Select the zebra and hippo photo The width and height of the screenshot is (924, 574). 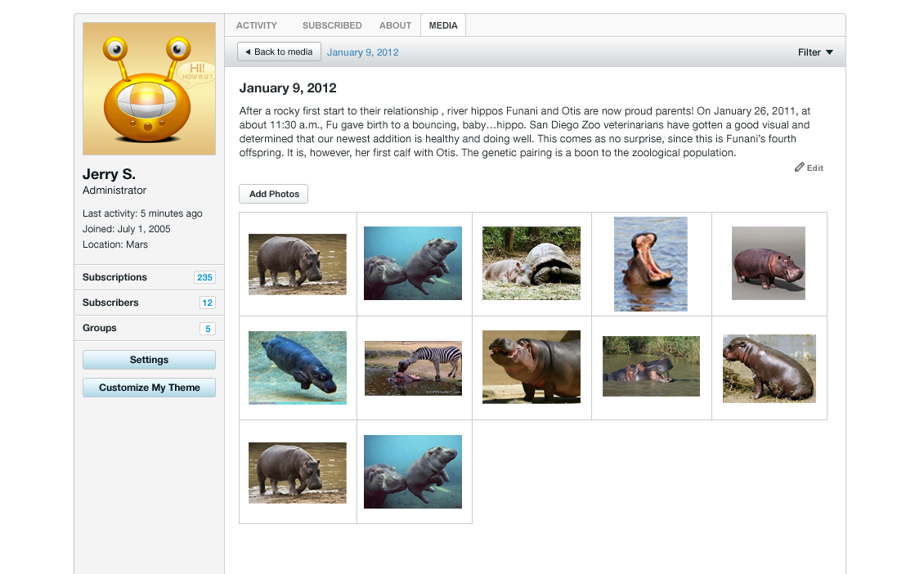click(x=413, y=368)
